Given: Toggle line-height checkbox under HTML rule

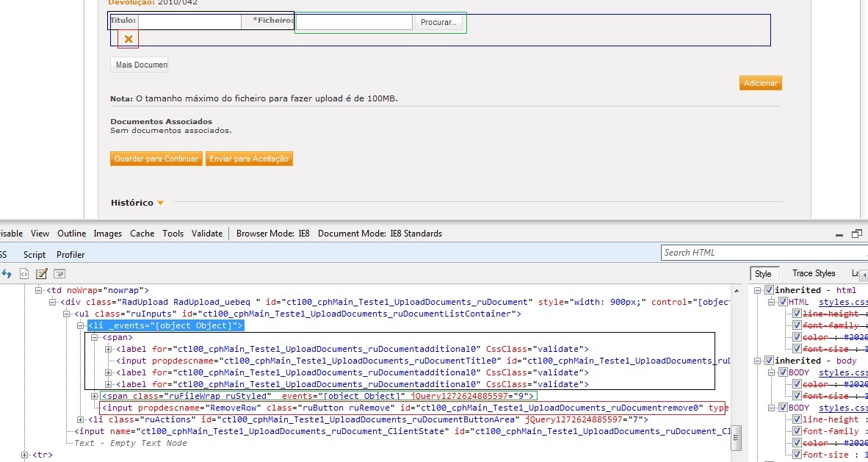Looking at the screenshot, I should click(797, 314).
